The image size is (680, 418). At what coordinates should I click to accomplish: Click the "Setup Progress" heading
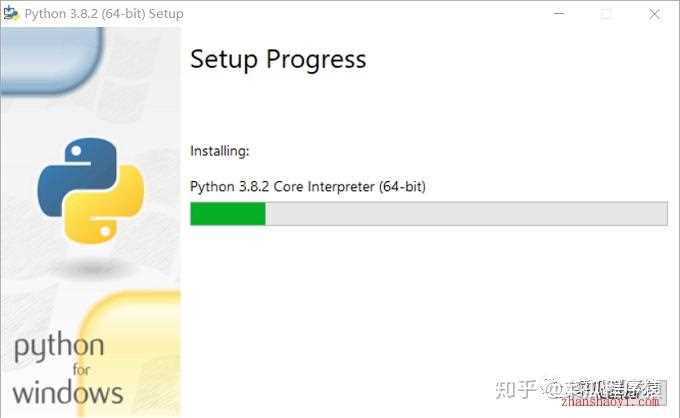pyautogui.click(x=278, y=59)
